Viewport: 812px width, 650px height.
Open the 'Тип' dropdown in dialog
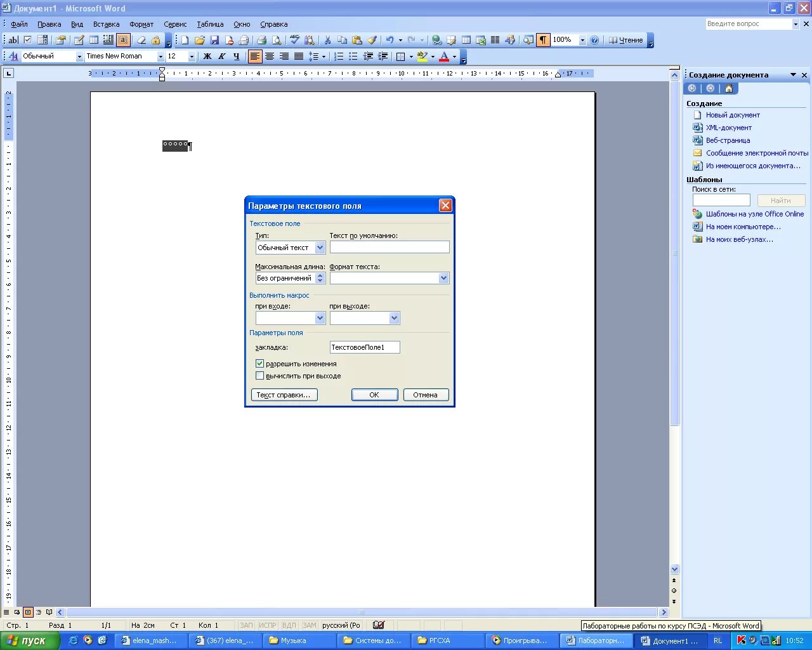coord(320,248)
